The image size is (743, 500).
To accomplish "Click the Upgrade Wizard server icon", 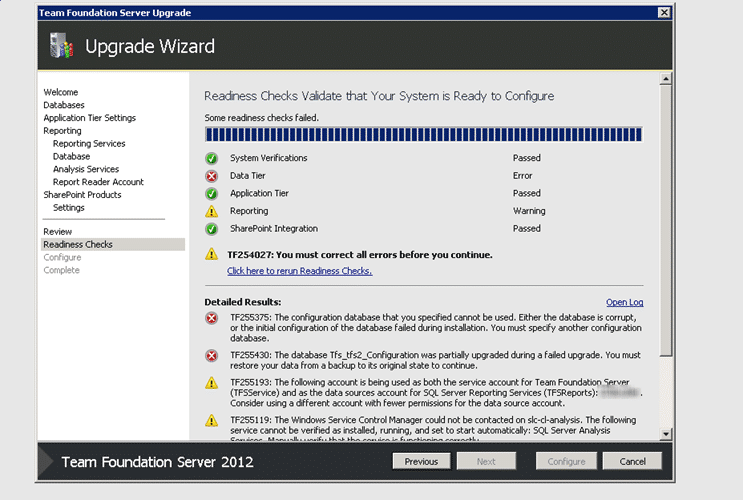I will 62,45.
